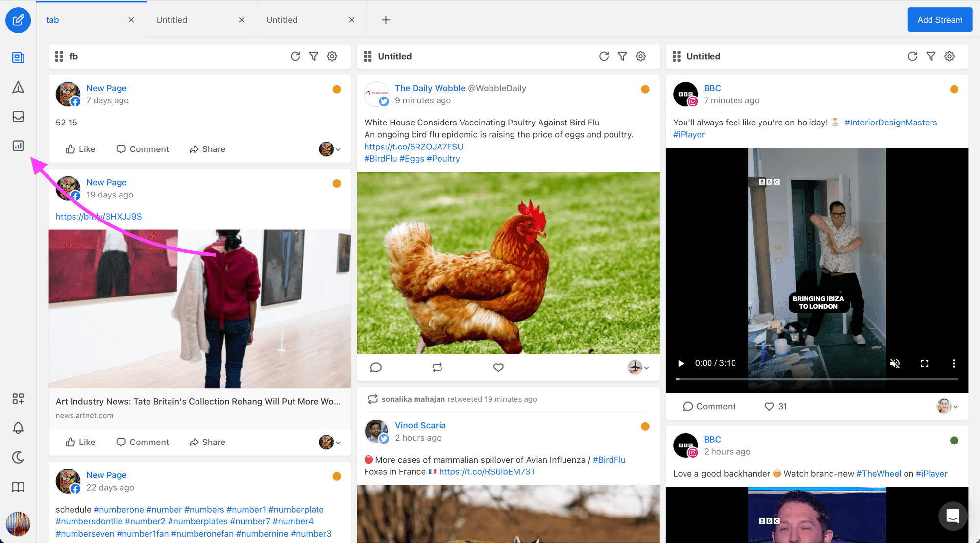This screenshot has width=980, height=543.
Task: Toggle status dot on 7 days ago post
Action: click(337, 89)
